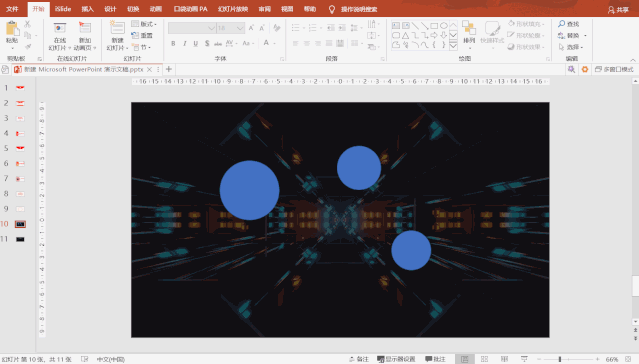This screenshot has height=364, width=639.
Task: Open the font size combo box
Action: (230, 28)
